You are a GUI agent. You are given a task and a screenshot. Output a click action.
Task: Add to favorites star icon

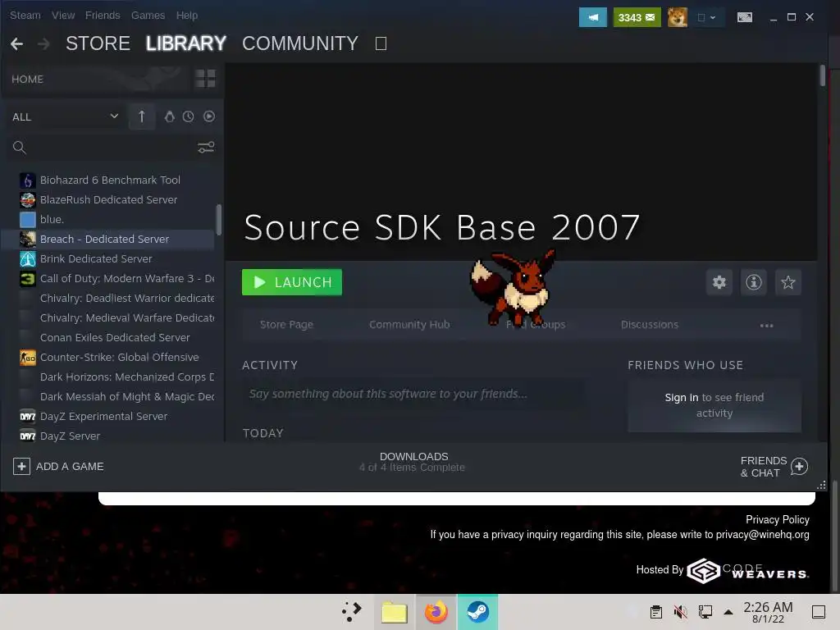pos(788,282)
